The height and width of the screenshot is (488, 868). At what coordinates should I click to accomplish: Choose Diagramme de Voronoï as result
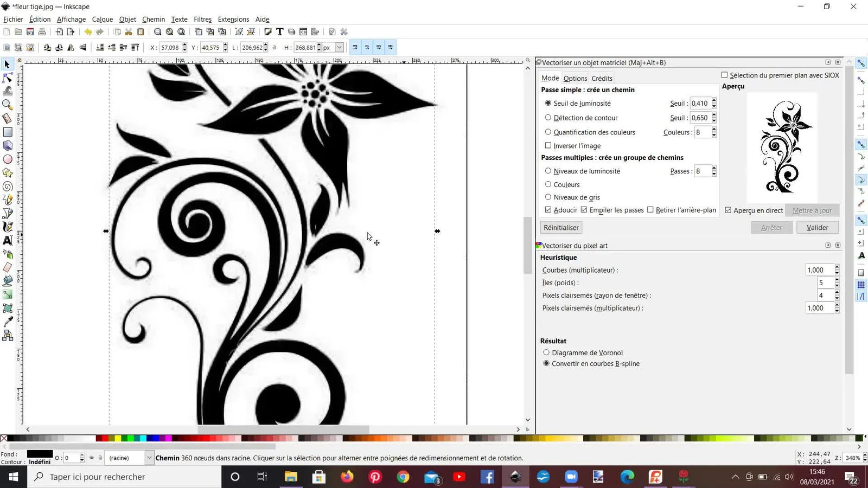pos(546,352)
